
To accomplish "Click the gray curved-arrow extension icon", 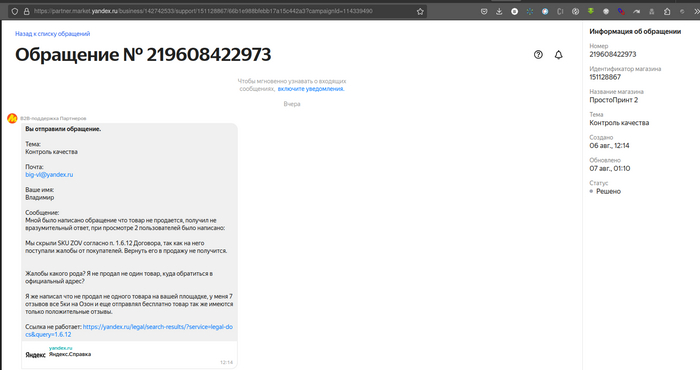I will point(636,12).
